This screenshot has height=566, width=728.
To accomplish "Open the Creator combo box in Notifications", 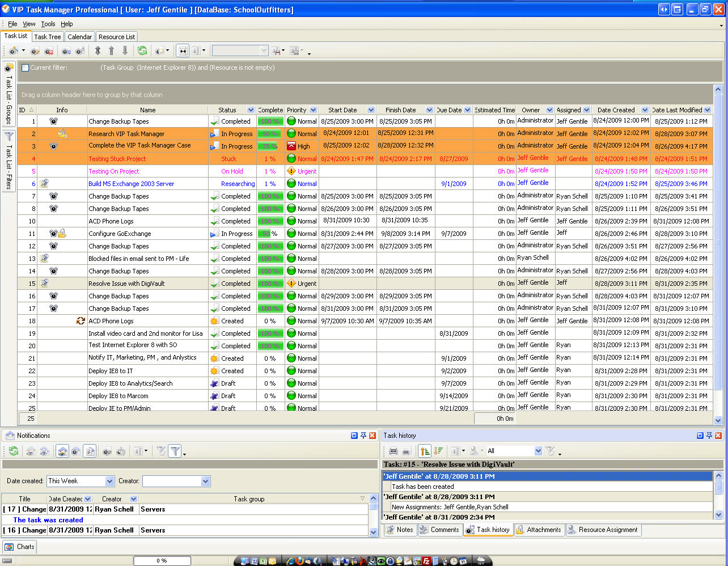I will (x=205, y=481).
